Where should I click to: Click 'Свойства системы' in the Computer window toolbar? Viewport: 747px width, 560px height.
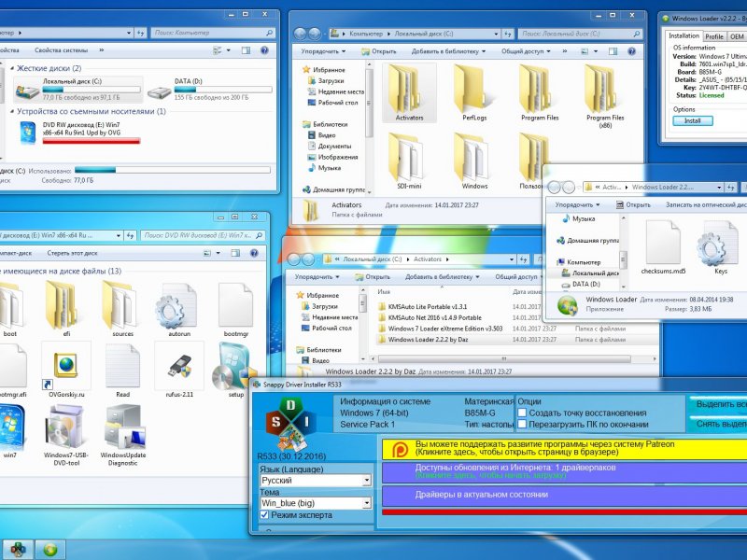coord(61,50)
